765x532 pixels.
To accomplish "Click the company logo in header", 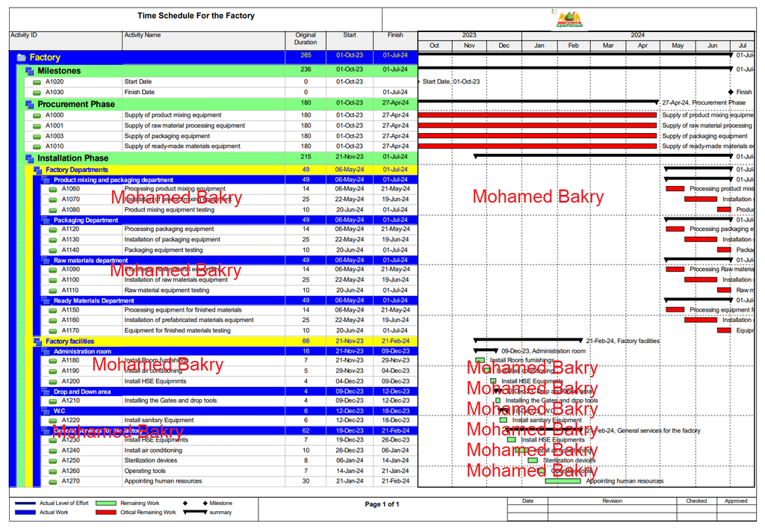I will tap(569, 19).
